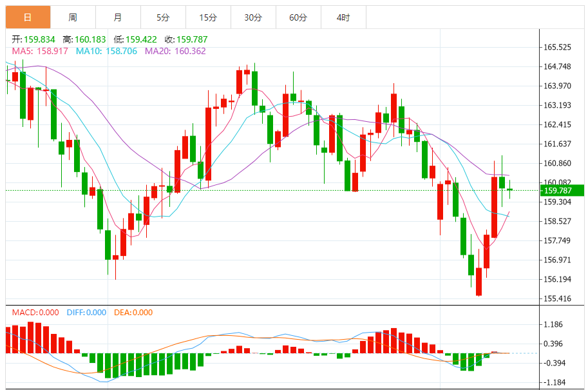
Task: Switch to the 月 monthly tab
Action: pos(118,17)
